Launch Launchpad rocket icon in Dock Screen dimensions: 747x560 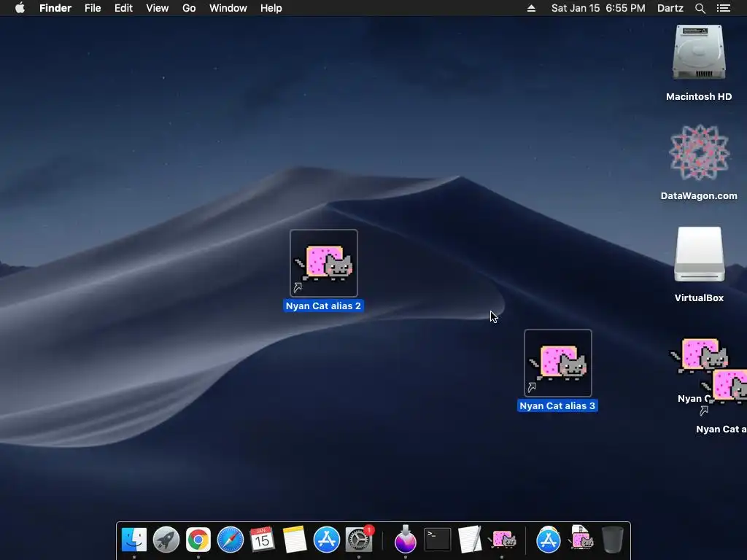coord(166,540)
